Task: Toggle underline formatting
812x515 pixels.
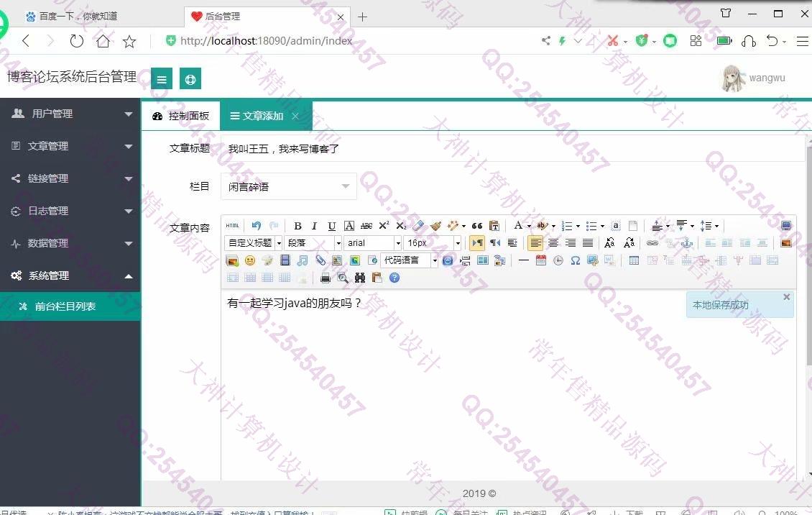Action: [x=332, y=225]
